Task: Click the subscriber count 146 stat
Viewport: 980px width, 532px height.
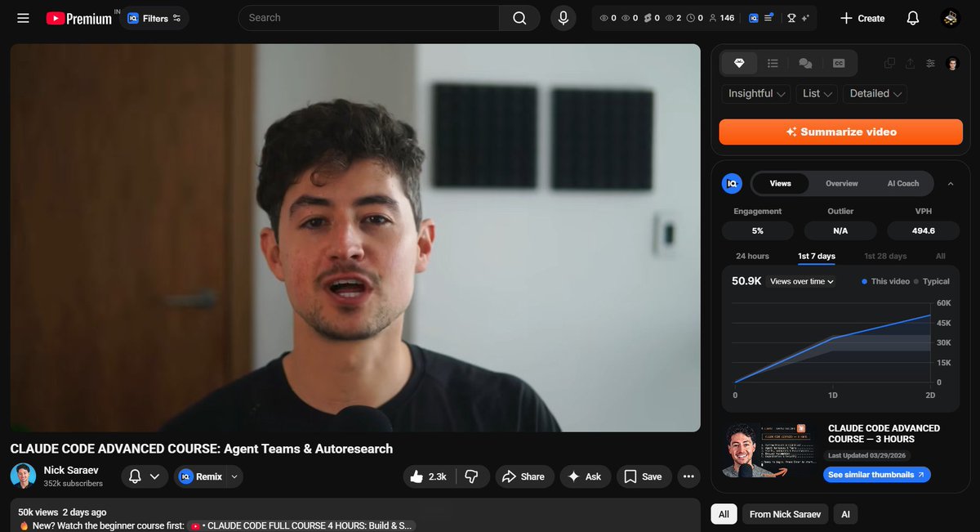Action: [x=721, y=18]
